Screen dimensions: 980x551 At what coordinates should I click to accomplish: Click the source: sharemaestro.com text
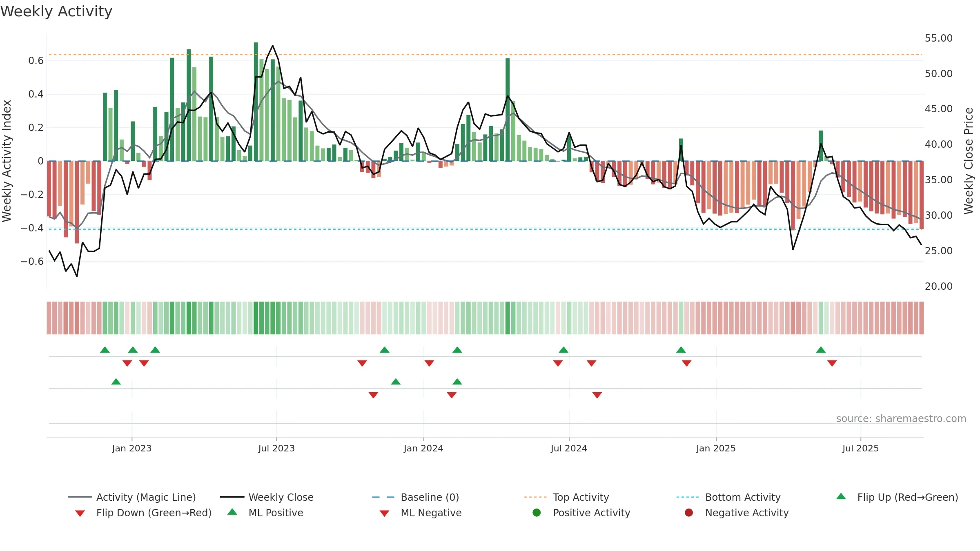pos(901,419)
